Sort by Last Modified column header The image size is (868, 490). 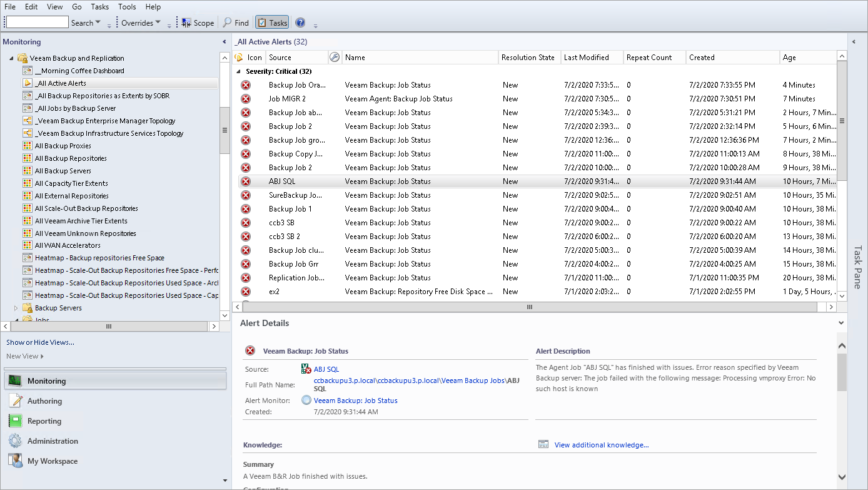tap(592, 58)
